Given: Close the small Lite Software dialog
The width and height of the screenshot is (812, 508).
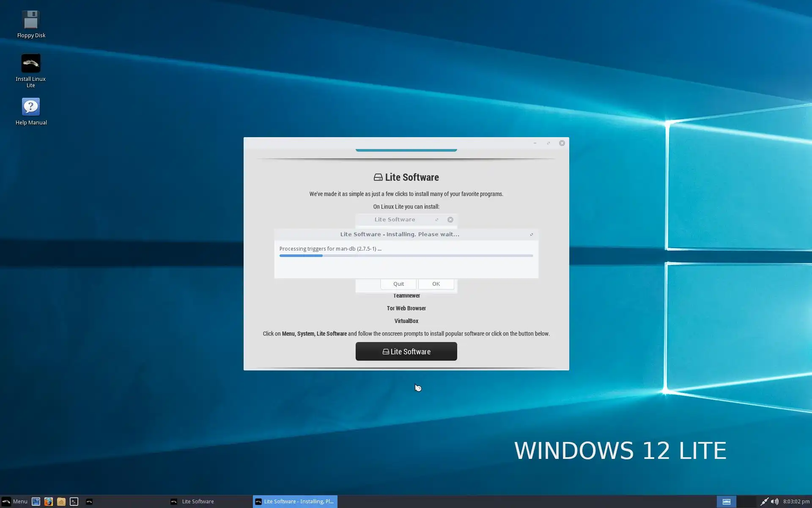Looking at the screenshot, I should (x=450, y=220).
